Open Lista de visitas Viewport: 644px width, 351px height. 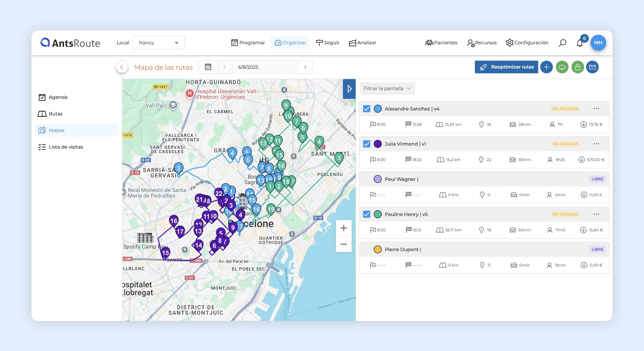66,147
